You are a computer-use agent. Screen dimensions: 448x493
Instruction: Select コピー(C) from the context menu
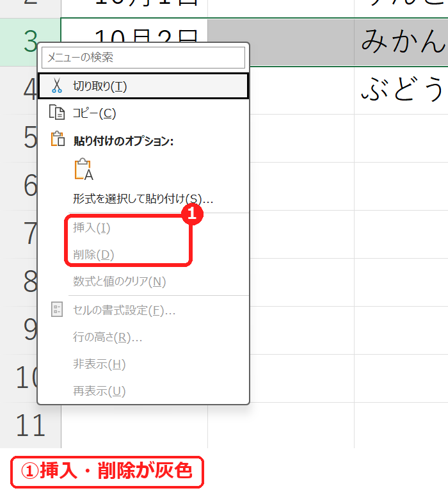[143, 113]
